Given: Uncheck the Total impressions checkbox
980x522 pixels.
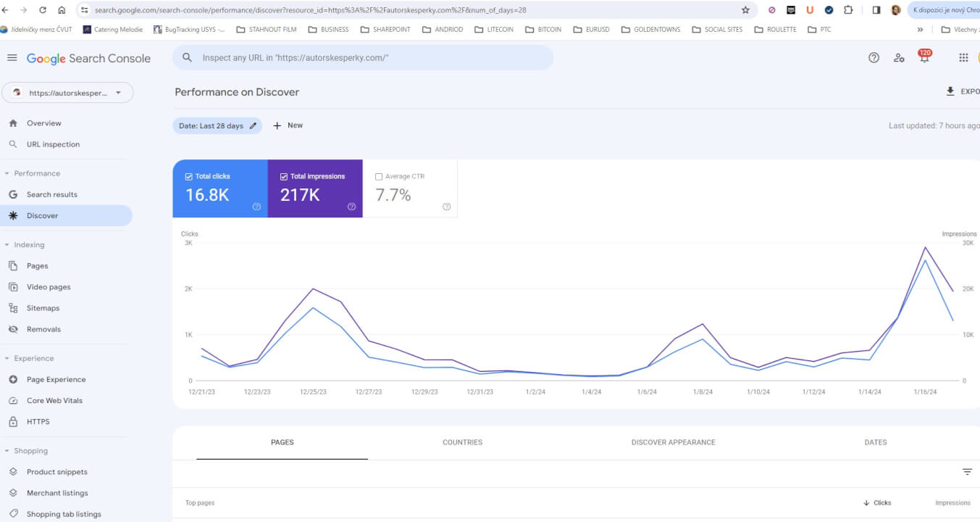Looking at the screenshot, I should [284, 176].
